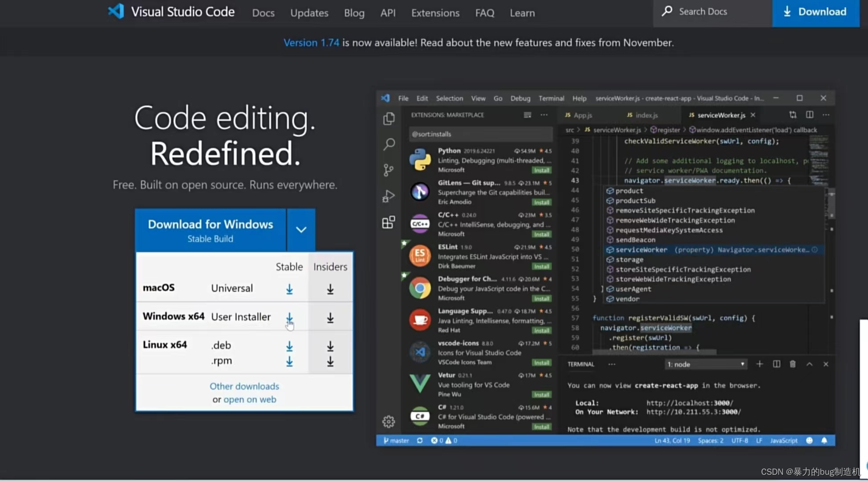
Task: Click the Extensions Marketplace icon
Action: pos(389,223)
